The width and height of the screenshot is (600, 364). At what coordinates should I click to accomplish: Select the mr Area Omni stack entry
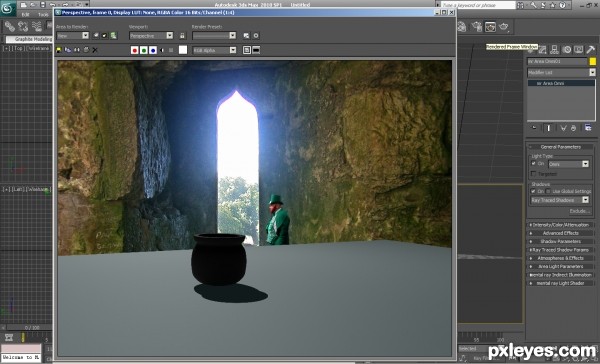tap(561, 83)
